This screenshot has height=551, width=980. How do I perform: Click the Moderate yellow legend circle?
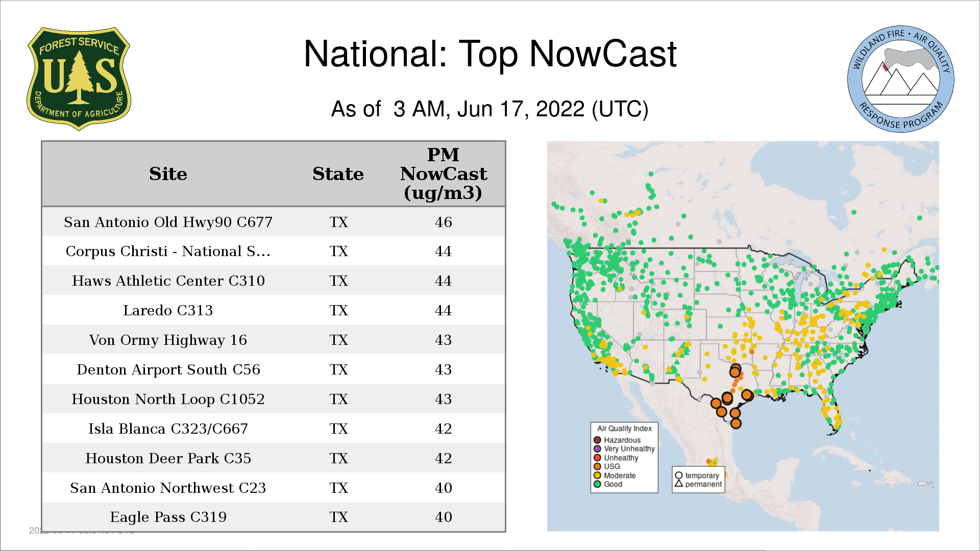[x=597, y=475]
